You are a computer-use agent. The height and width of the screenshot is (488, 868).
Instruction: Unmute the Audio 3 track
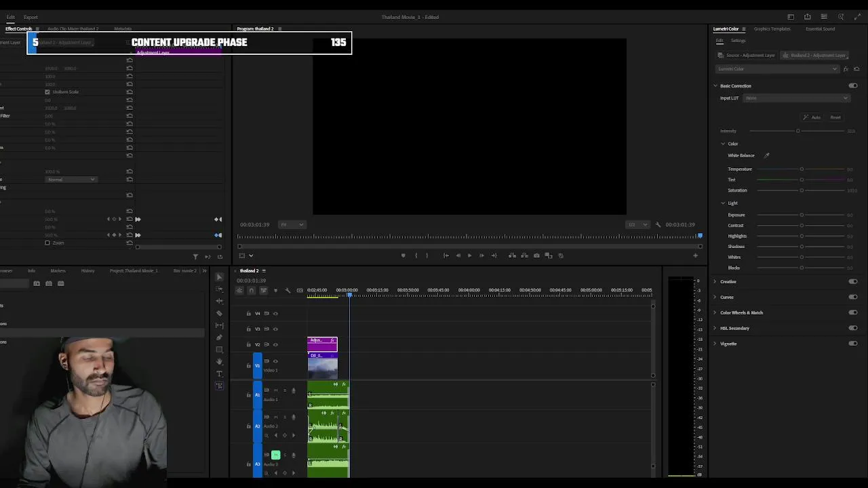(276, 455)
